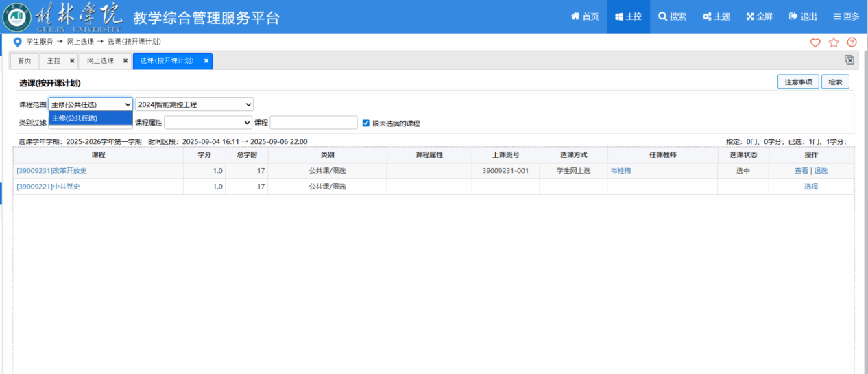Click 退出 to log out
The height and width of the screenshot is (374, 868).
click(803, 16)
